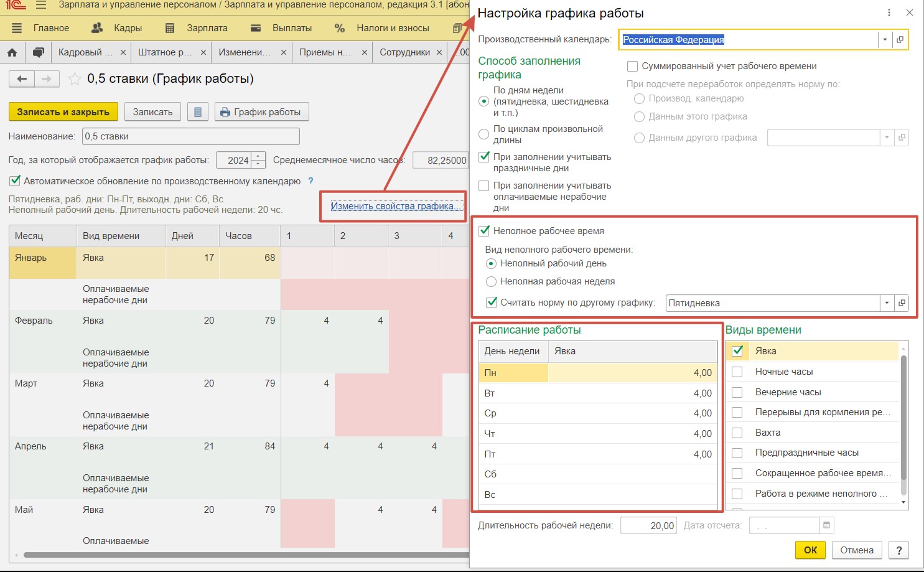The image size is (924, 572).
Task: Select the Ср schedule row
Action: pyautogui.click(x=598, y=413)
